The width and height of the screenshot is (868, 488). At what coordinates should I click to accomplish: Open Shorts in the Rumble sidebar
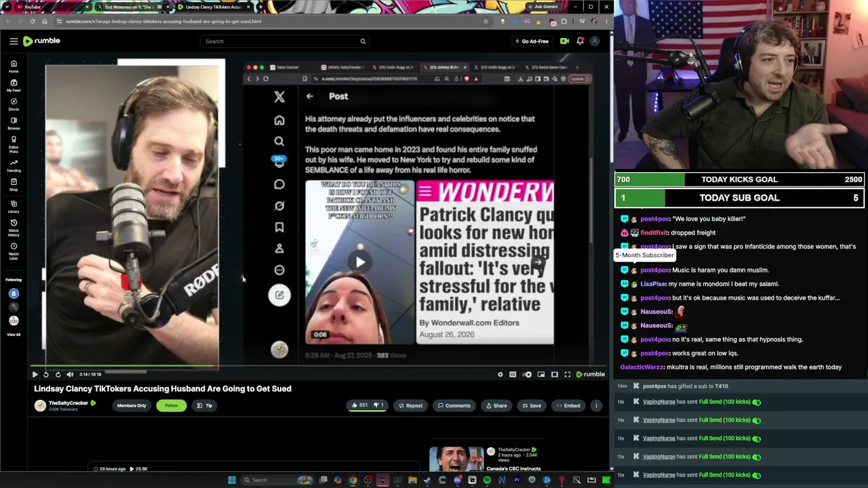click(x=14, y=104)
